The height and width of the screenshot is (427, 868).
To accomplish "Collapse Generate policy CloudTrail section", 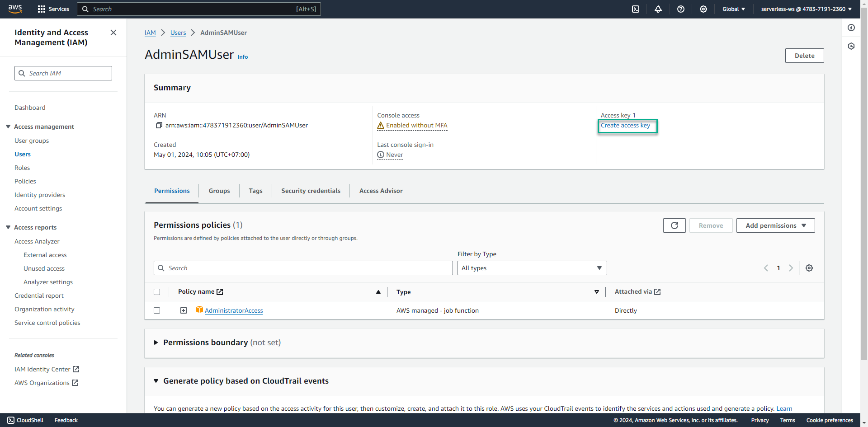I will tap(156, 381).
